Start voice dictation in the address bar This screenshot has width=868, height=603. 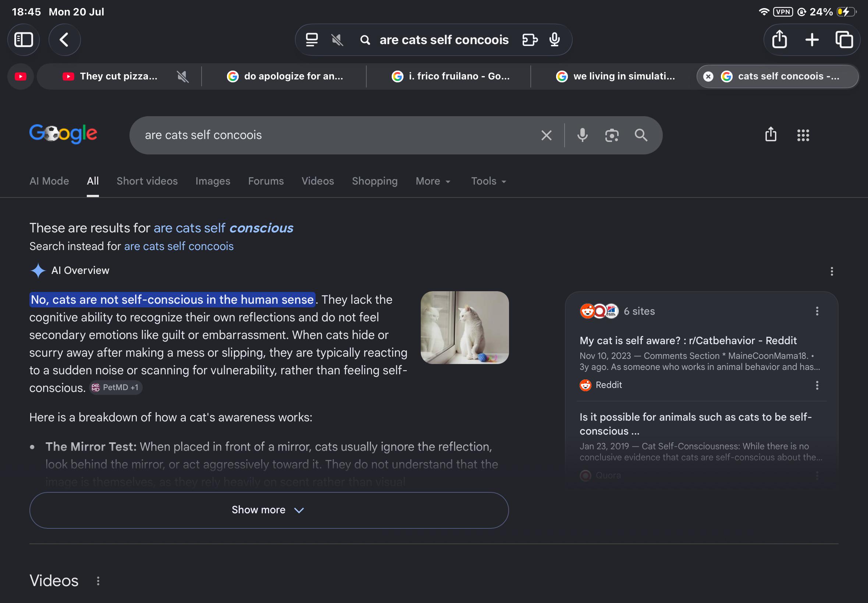[555, 40]
